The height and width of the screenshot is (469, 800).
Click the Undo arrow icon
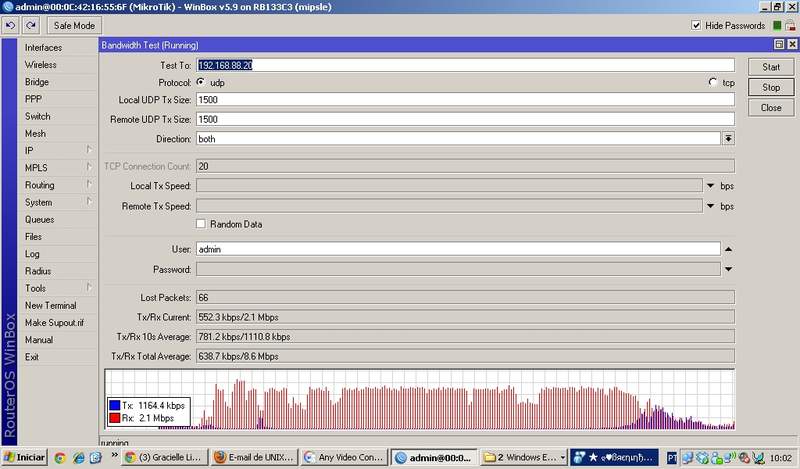coord(10,25)
